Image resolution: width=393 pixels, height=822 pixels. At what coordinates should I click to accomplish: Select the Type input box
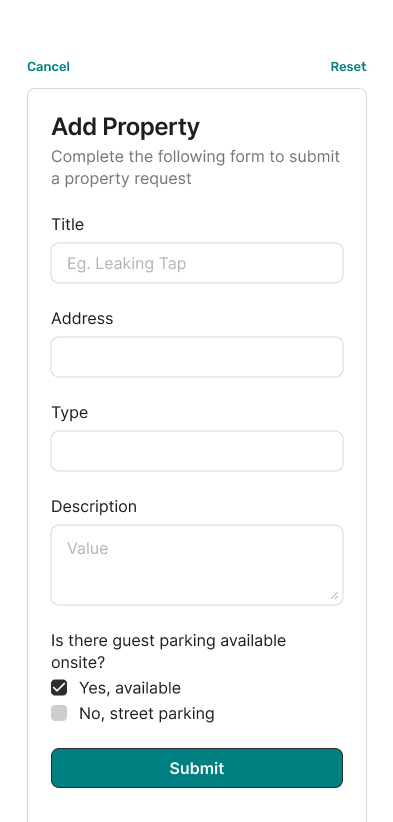point(197,451)
